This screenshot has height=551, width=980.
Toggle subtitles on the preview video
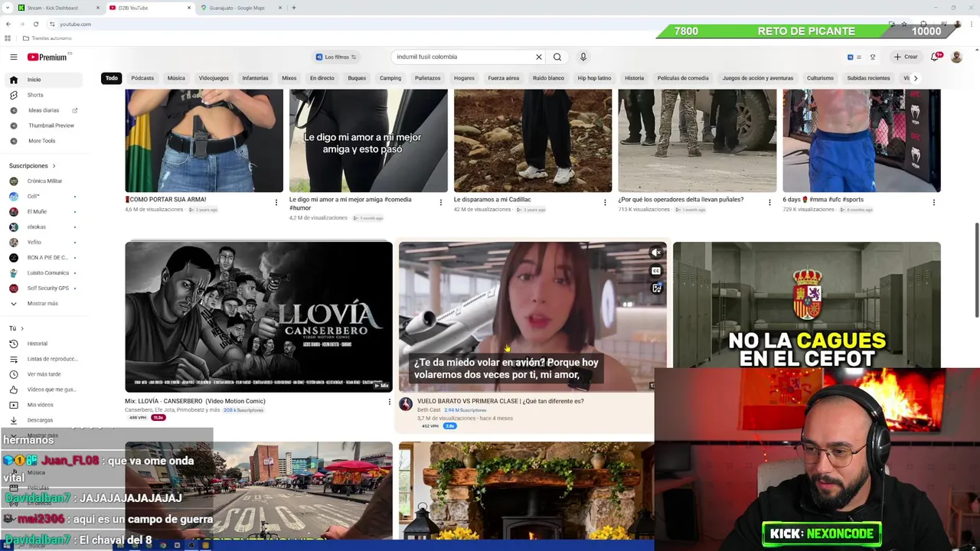point(656,271)
